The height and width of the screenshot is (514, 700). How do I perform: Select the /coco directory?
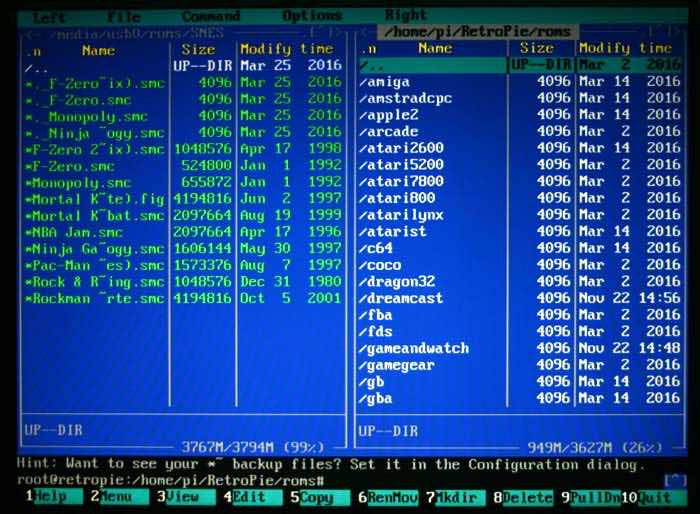pyautogui.click(x=520, y=265)
